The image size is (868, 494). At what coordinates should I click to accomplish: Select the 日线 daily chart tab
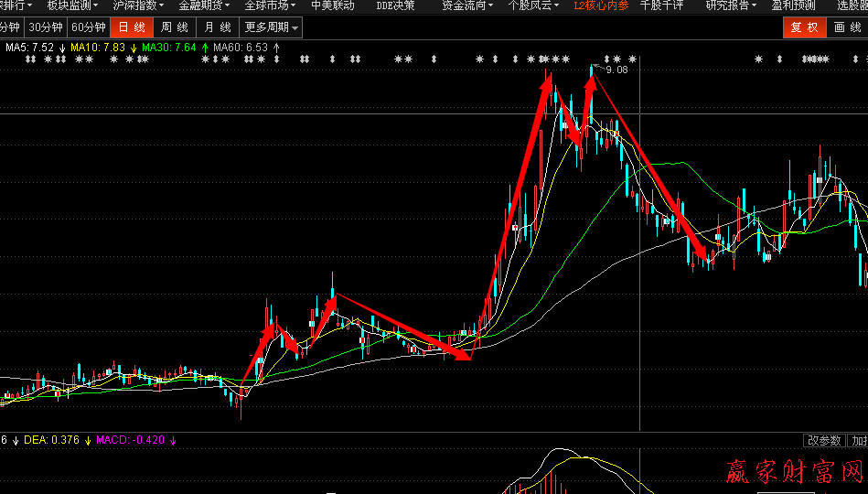(131, 27)
